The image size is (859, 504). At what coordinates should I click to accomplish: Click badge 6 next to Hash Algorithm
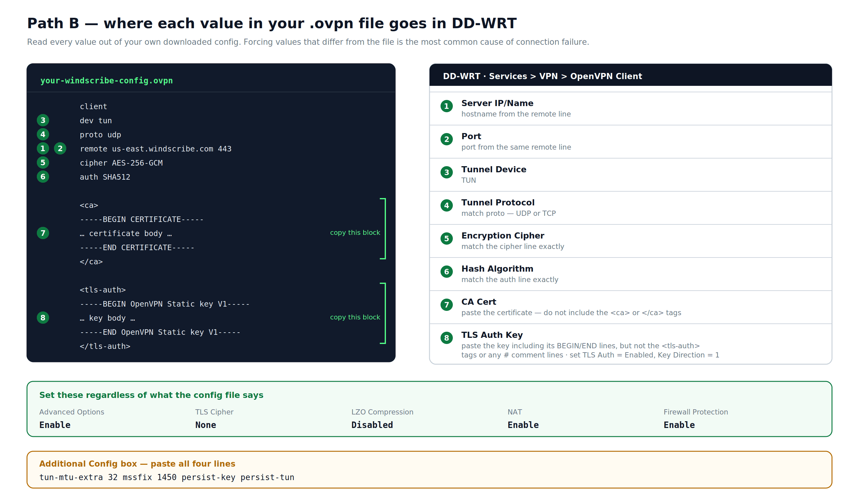[447, 271]
